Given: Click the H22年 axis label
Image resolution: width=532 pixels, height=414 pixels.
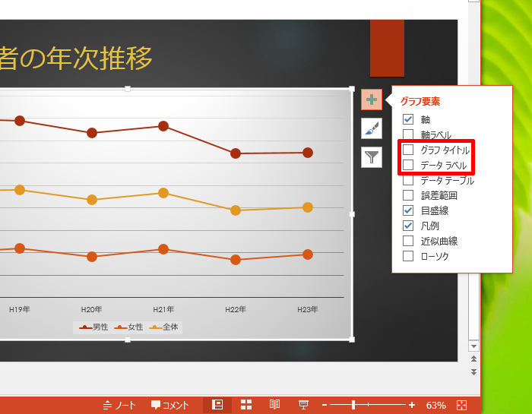Looking at the screenshot, I should 236,309.
